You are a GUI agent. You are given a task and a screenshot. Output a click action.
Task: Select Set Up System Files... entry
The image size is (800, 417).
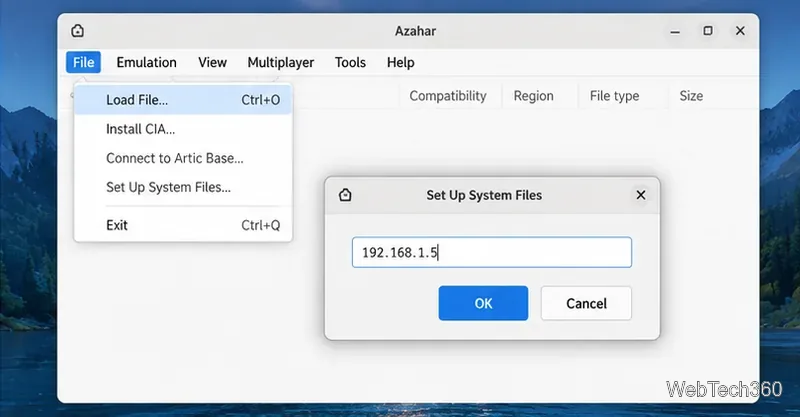183,187
